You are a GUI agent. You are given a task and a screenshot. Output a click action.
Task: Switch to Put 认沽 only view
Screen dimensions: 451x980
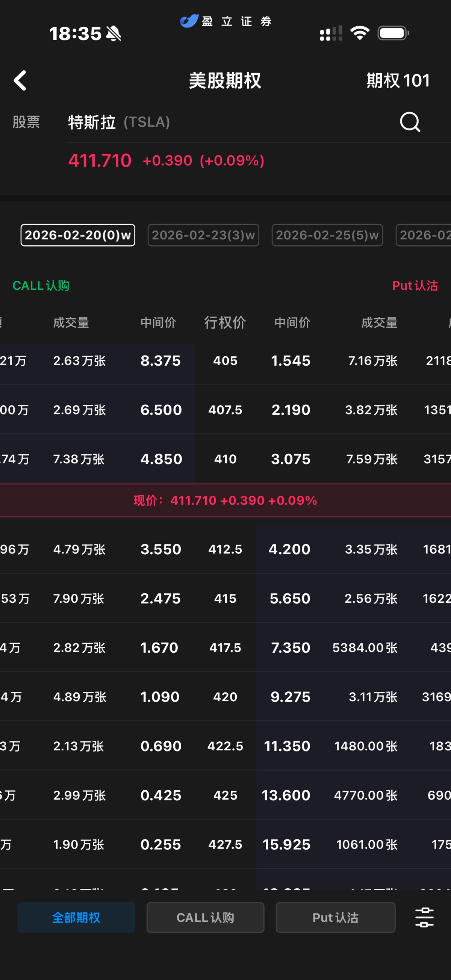coord(335,917)
